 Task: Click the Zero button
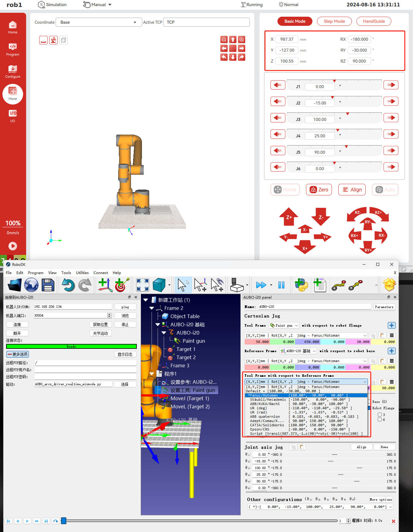click(x=319, y=190)
